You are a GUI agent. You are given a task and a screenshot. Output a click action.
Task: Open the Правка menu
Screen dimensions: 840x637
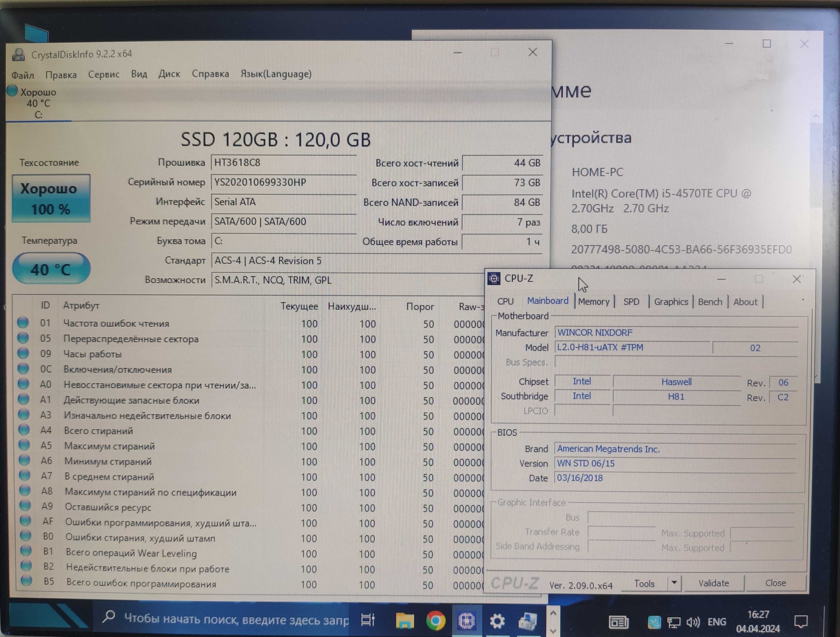tap(61, 75)
